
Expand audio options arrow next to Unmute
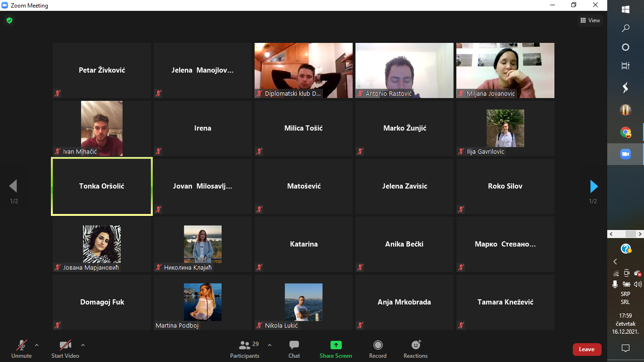(x=37, y=345)
